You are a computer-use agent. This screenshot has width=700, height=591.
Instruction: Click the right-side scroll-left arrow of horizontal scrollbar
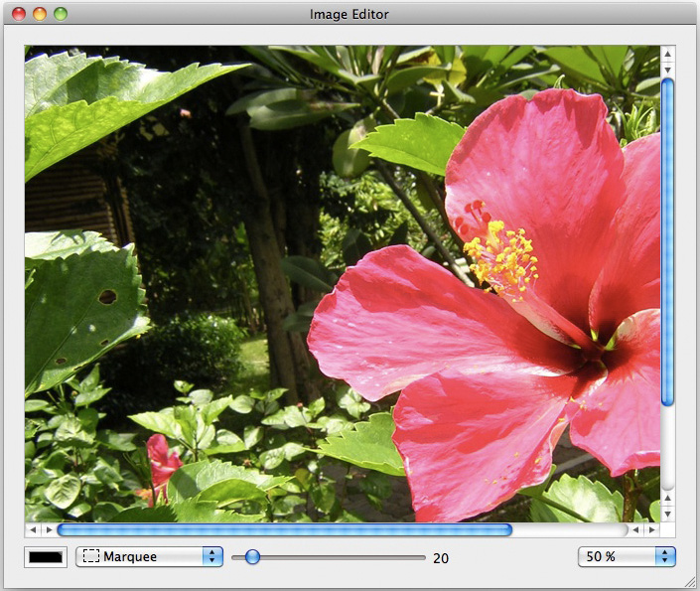635,529
